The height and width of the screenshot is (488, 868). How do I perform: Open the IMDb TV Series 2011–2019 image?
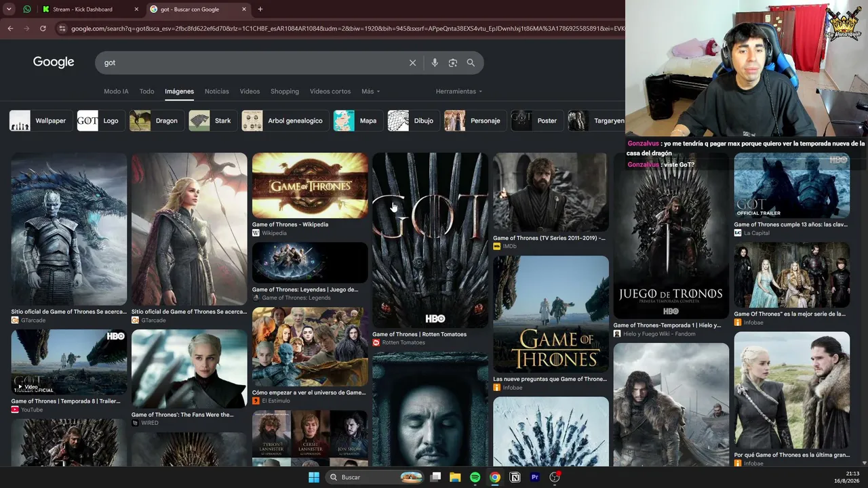(x=551, y=192)
